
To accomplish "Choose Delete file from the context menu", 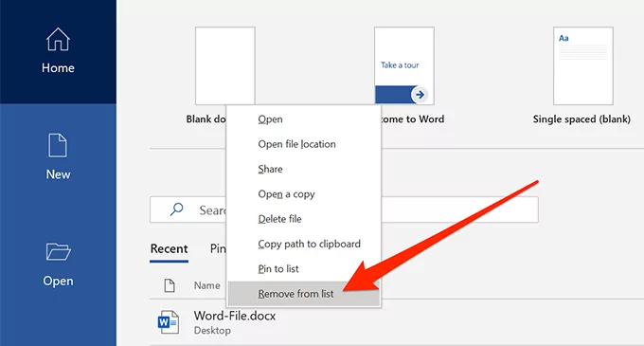I will point(303,219).
